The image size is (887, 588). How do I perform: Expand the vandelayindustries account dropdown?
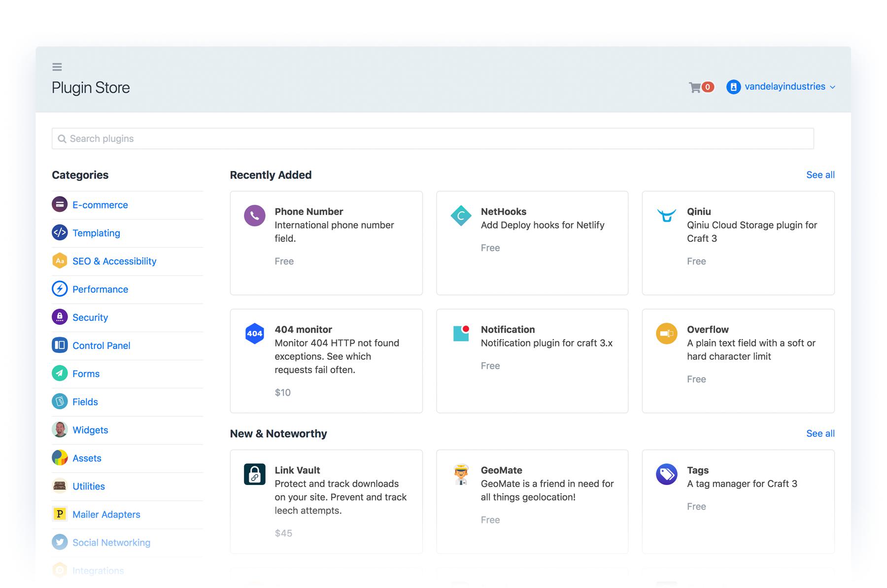[x=784, y=87]
